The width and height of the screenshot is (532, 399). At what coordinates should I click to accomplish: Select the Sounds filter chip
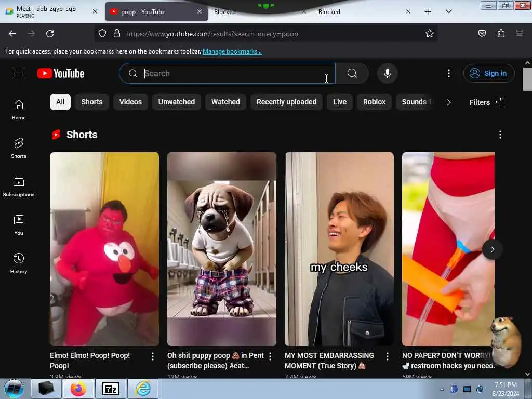click(x=415, y=102)
